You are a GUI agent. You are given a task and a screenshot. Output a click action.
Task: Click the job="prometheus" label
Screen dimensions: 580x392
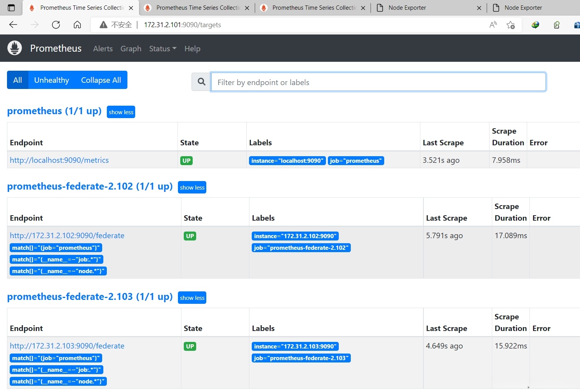(356, 160)
